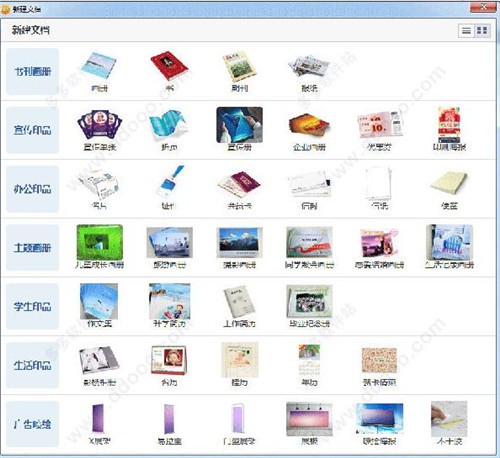500x458 pixels.
Task: Choose the green children's growth album thumbnail
Action: pyautogui.click(x=99, y=242)
